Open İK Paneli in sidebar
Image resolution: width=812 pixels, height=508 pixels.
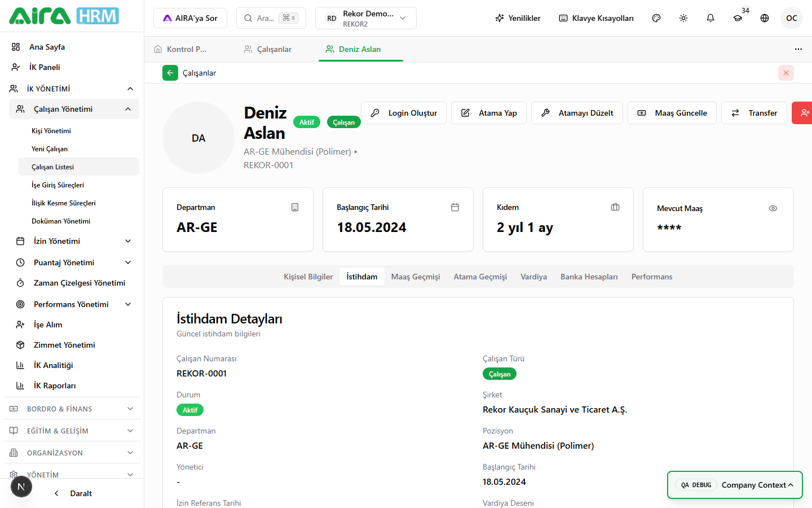click(x=72, y=67)
